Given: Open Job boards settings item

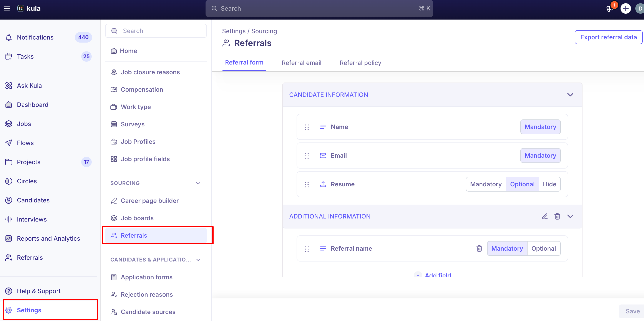Looking at the screenshot, I should tap(156, 218).
